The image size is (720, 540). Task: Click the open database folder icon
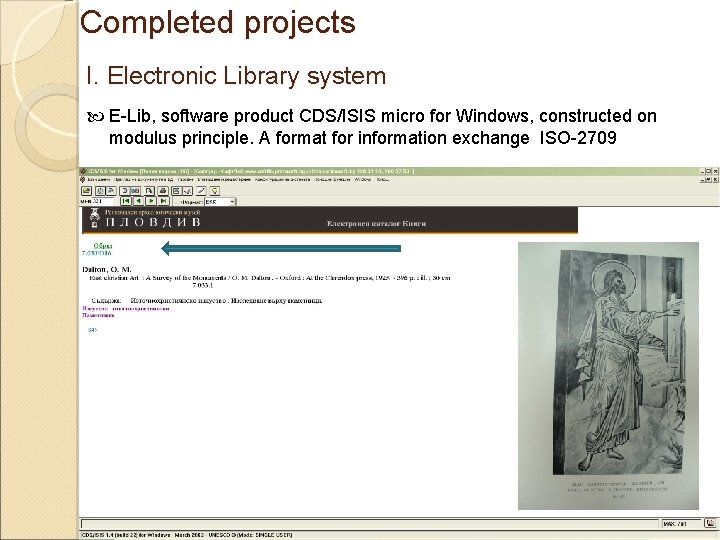tap(86, 191)
